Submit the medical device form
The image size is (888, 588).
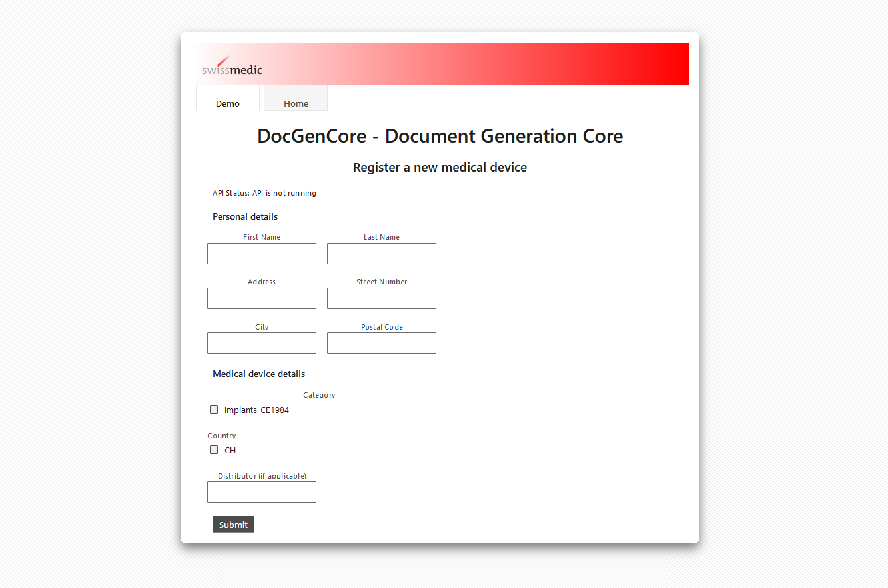pyautogui.click(x=233, y=525)
